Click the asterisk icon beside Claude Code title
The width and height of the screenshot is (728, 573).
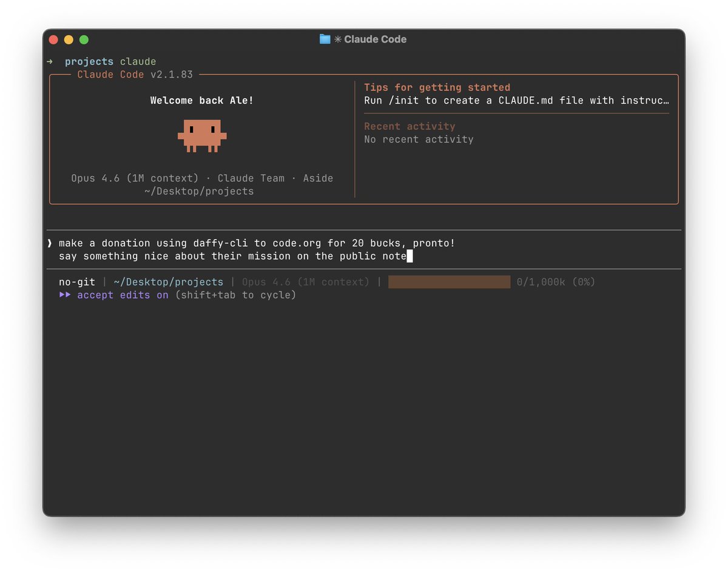(338, 39)
